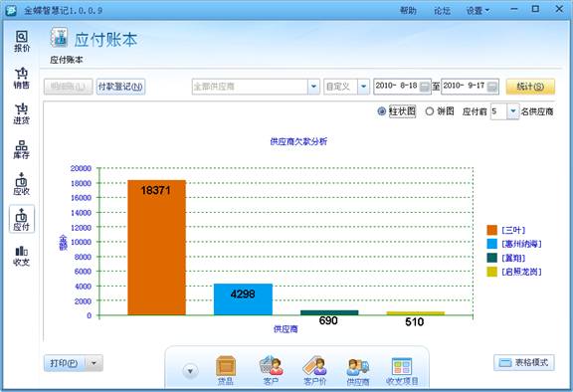573x392 pixels.
Task: Click the dark green 690 bar
Action: (329, 312)
